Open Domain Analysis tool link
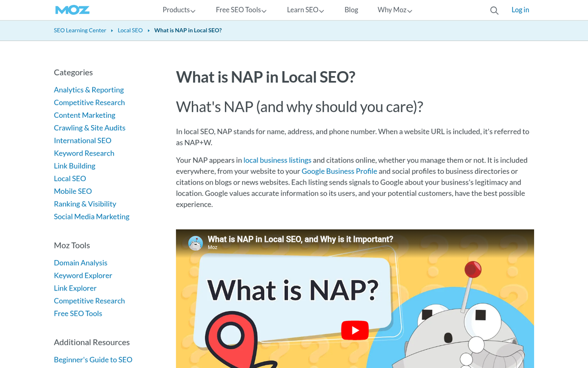Viewport: 588px width, 368px height. [81, 263]
